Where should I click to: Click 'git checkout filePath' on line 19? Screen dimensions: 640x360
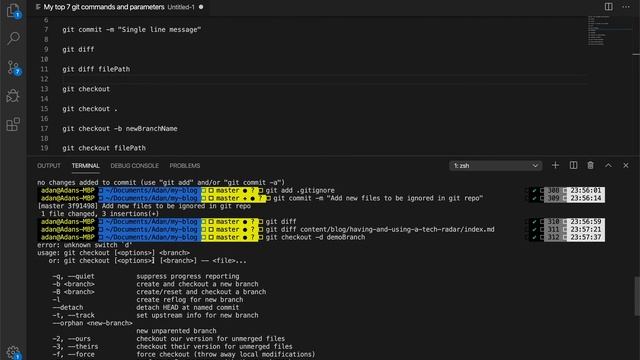104,148
